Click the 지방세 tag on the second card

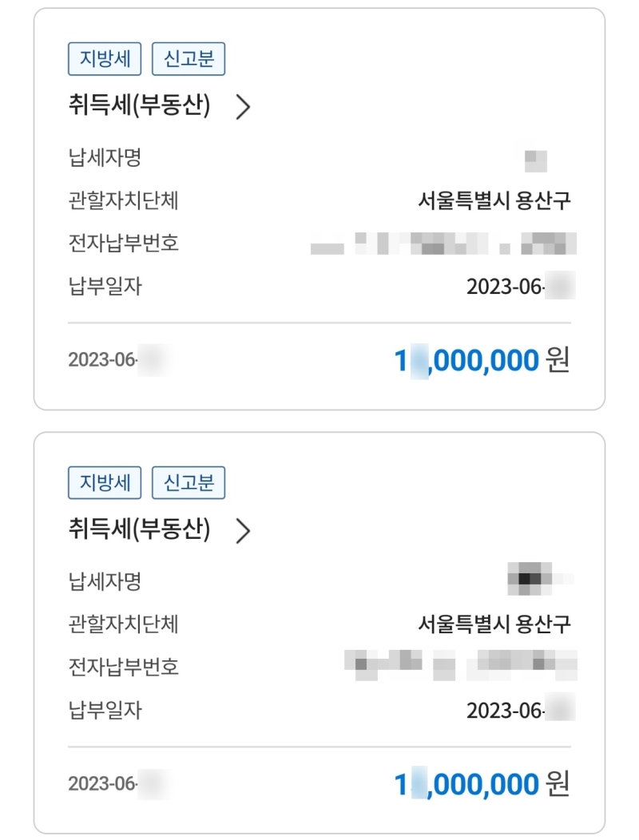(x=104, y=482)
